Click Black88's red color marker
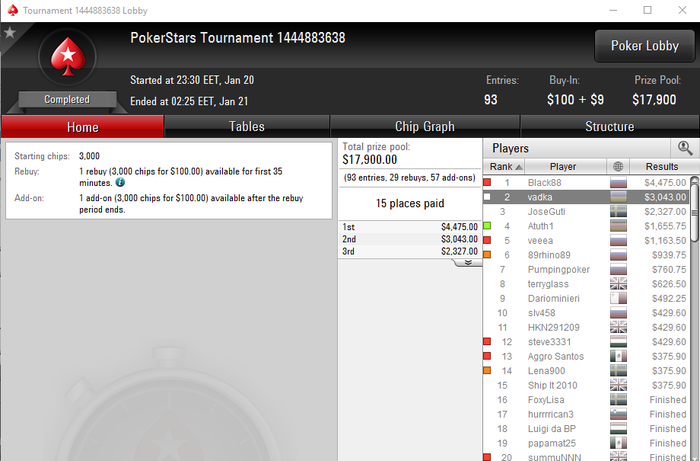700x461 pixels. coord(487,182)
